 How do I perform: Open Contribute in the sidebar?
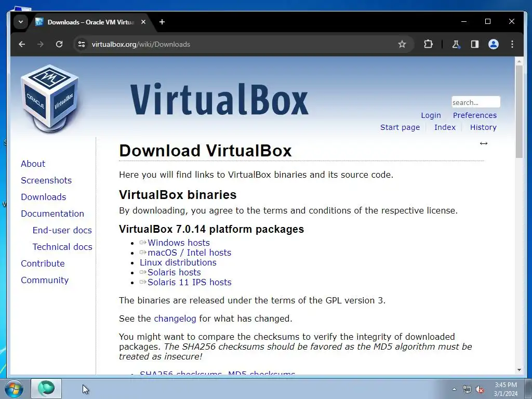pos(43,263)
